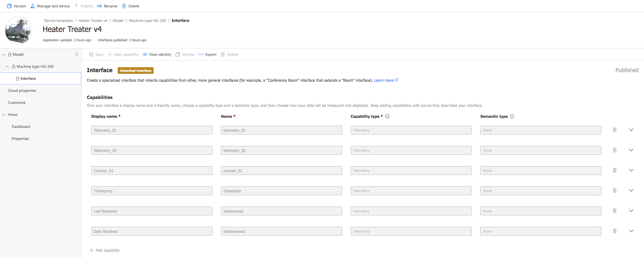Click the Export button in interface toolbar

208,54
